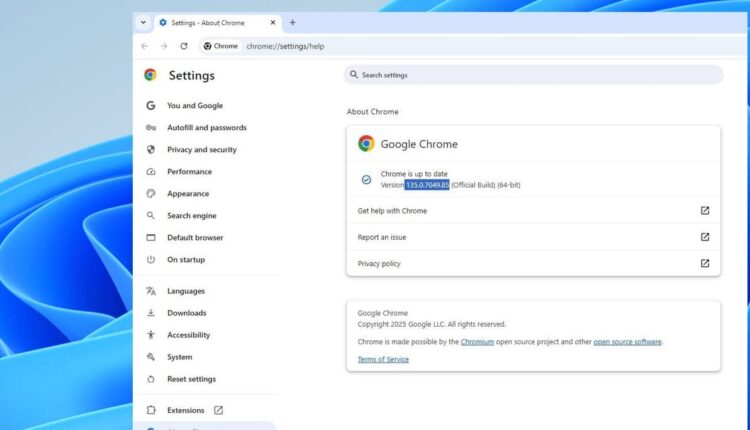Click the external link icon for Report an issue

(x=705, y=237)
